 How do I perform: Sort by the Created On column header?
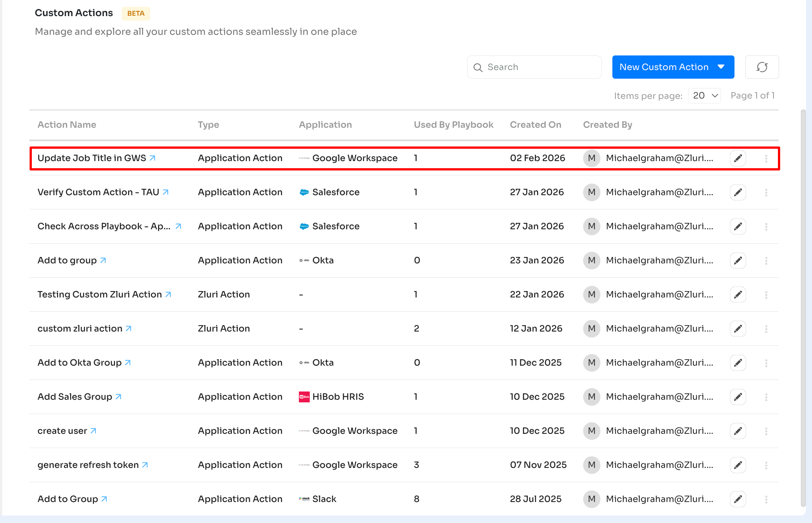(x=535, y=125)
